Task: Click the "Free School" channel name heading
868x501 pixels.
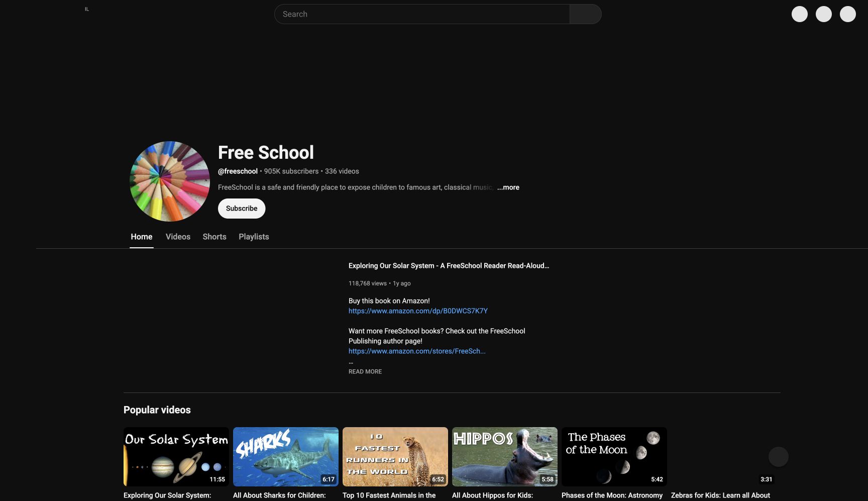Action: point(266,153)
